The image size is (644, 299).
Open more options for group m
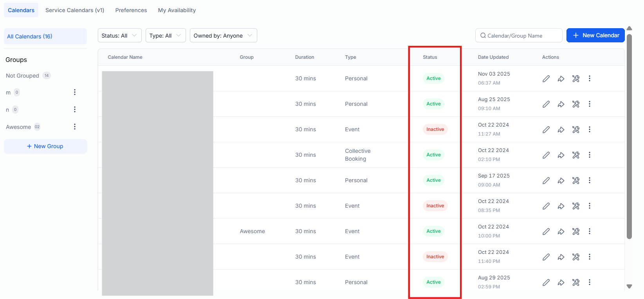tap(75, 92)
